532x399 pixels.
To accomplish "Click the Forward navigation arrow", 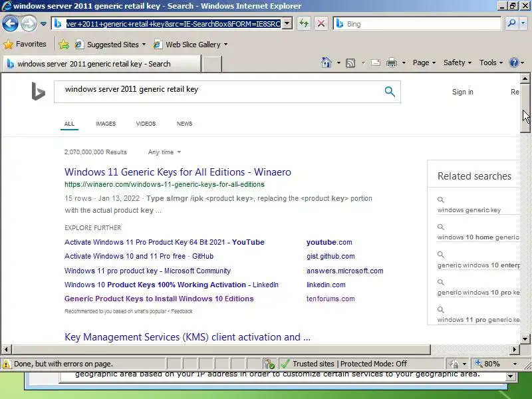I will coord(29,24).
